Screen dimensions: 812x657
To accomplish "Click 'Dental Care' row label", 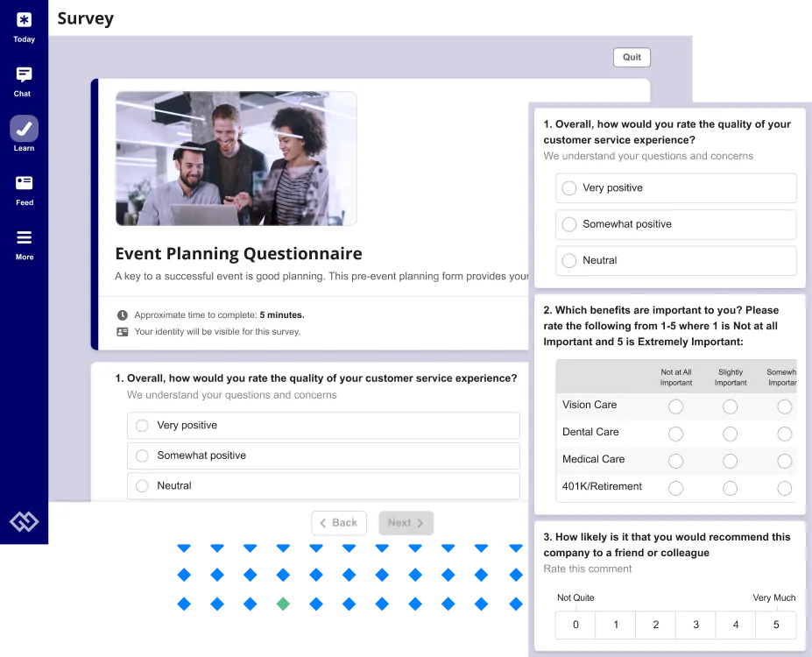I will click(590, 432).
